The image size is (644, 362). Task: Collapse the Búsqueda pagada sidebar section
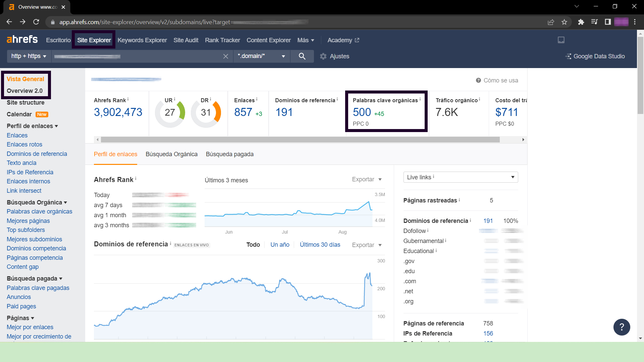click(x=35, y=279)
